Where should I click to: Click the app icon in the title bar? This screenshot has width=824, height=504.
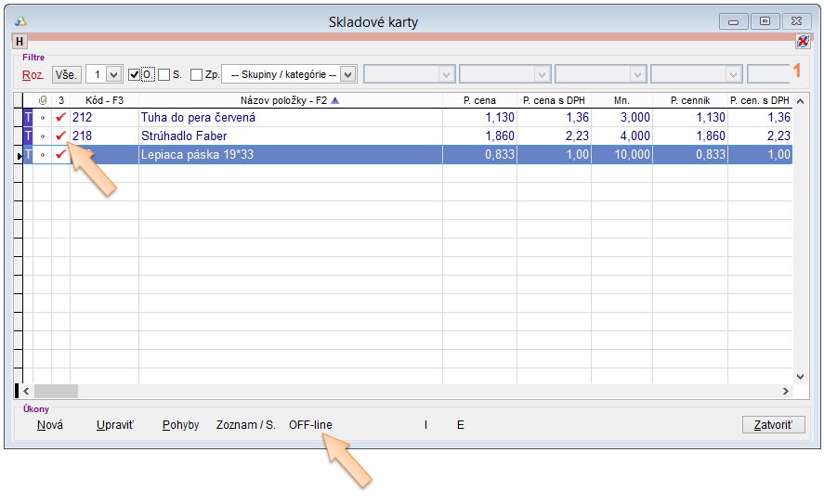(21, 20)
